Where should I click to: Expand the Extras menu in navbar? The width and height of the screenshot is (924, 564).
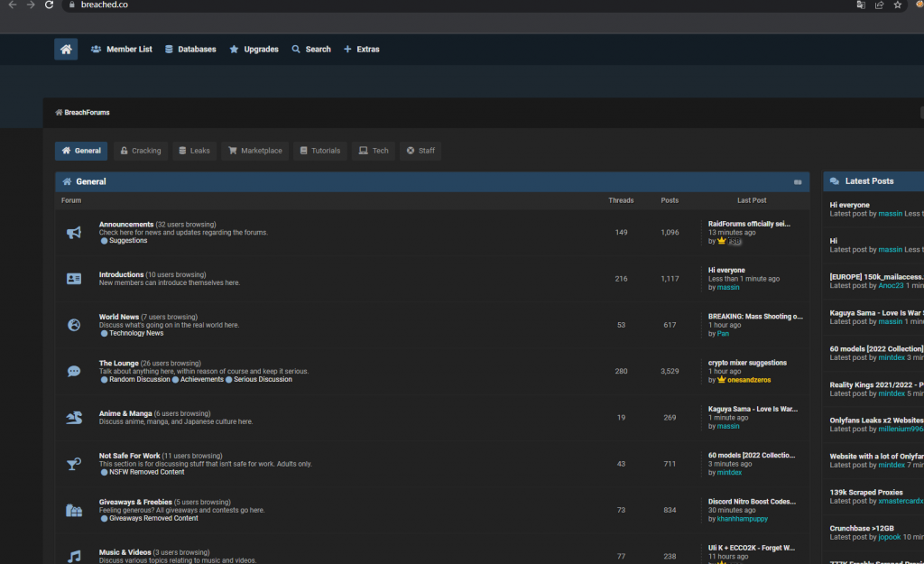361,50
